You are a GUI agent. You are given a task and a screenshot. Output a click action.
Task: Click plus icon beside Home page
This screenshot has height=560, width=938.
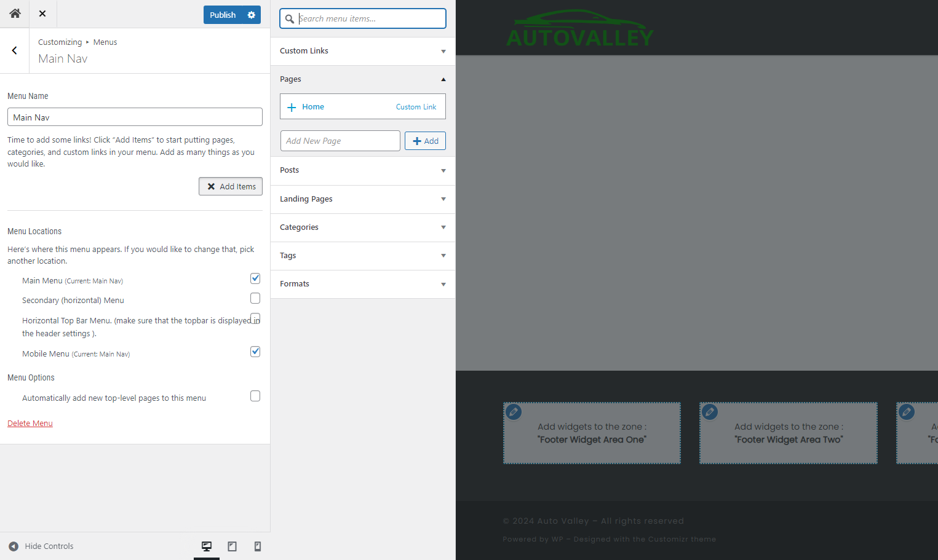pos(292,107)
